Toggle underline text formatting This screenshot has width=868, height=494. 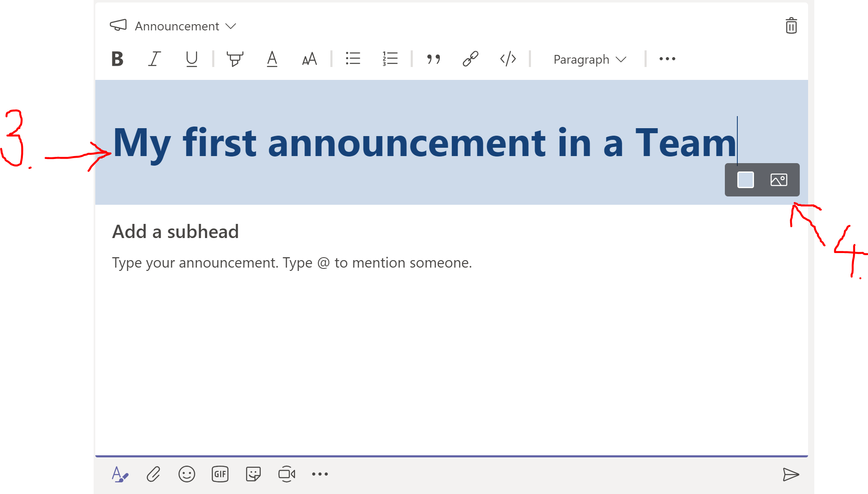tap(191, 59)
